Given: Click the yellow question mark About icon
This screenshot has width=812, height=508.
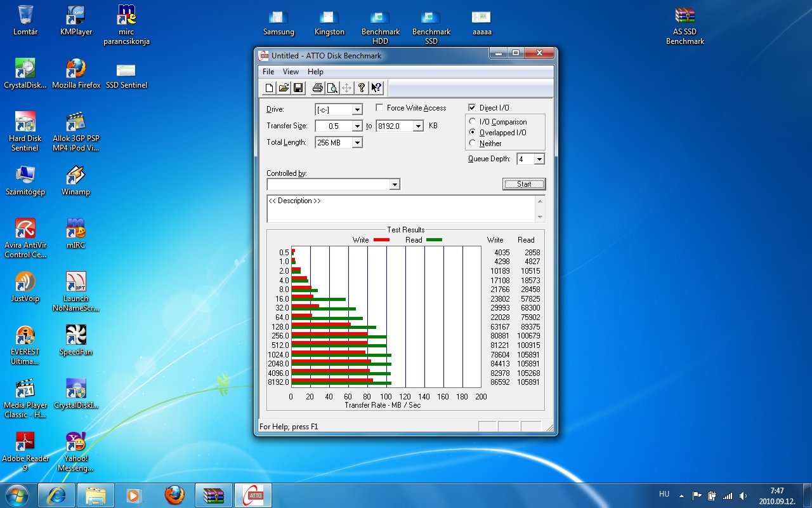Looking at the screenshot, I should click(362, 88).
